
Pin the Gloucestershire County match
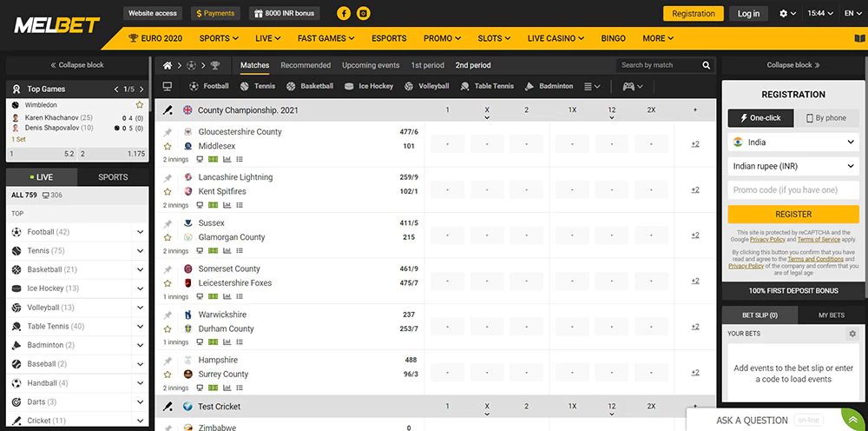168,132
